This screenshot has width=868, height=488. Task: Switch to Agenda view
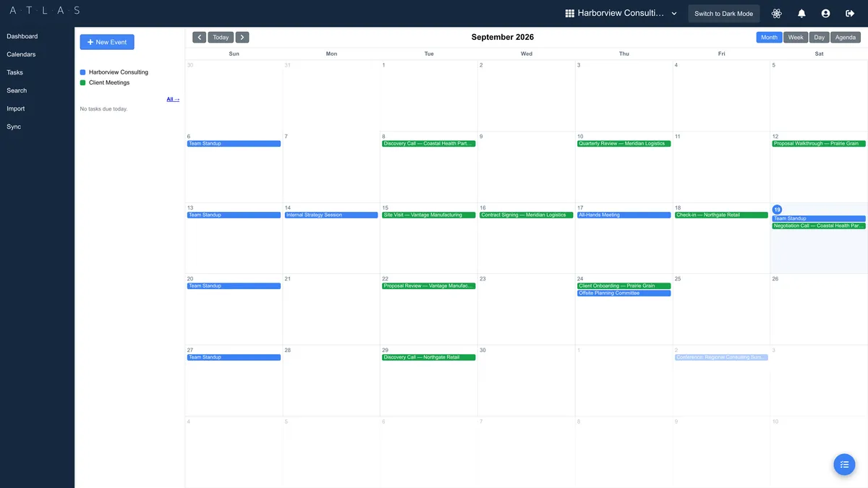point(846,38)
